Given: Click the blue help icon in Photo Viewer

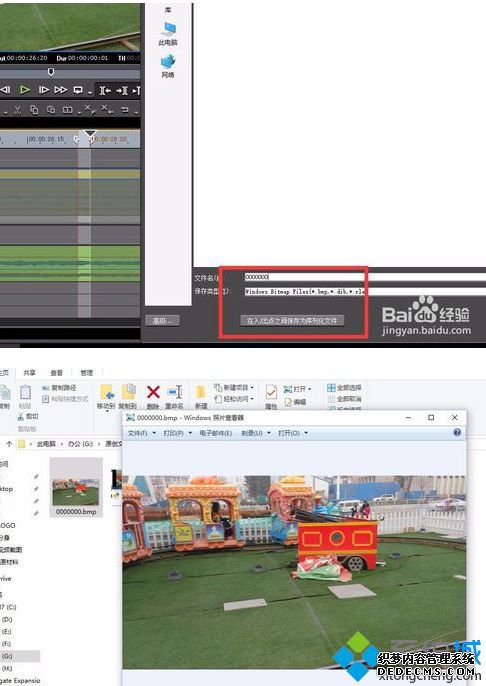Looking at the screenshot, I should click(x=457, y=433).
